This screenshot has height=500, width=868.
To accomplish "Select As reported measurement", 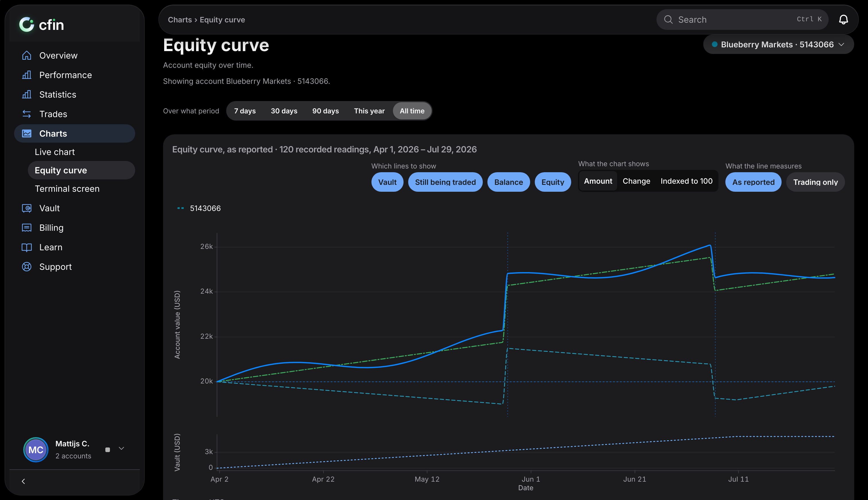I will [753, 182].
